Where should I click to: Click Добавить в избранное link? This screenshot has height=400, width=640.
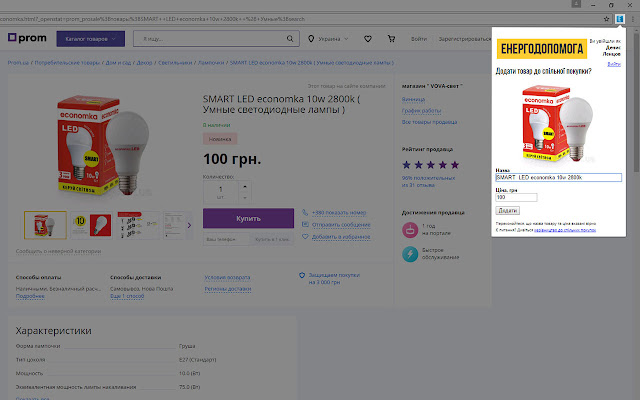[x=341, y=237]
